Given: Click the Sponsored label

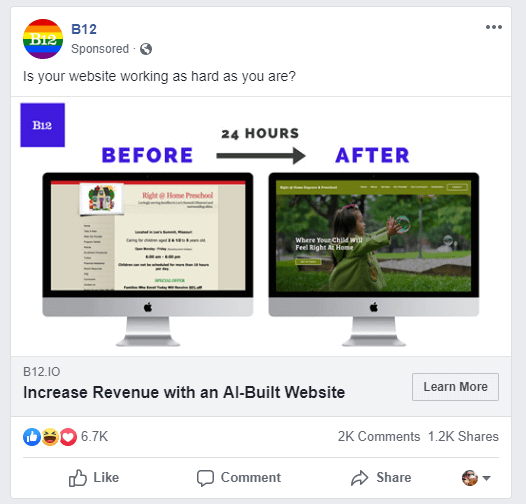Looking at the screenshot, I should point(100,49).
